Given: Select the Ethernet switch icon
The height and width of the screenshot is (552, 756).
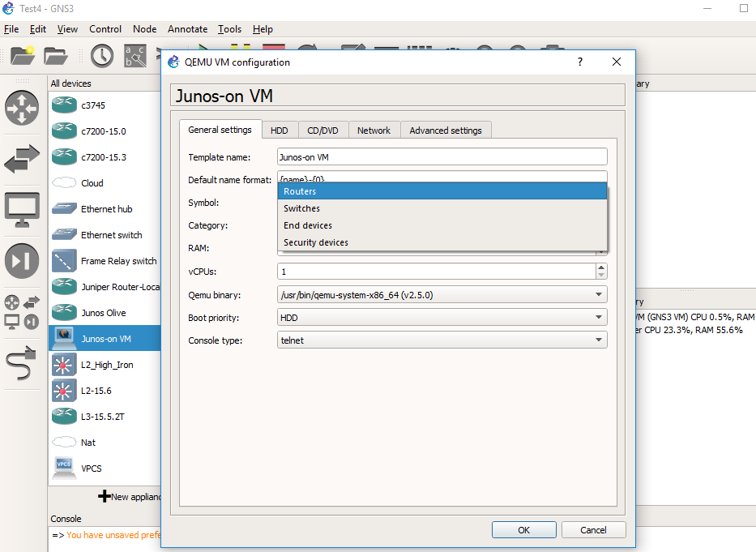Looking at the screenshot, I should click(x=64, y=235).
